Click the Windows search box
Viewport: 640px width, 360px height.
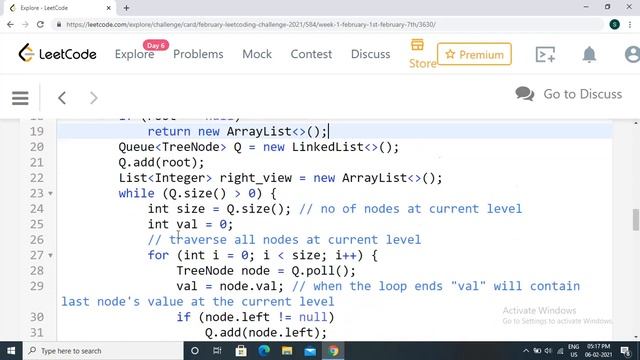tap(103, 351)
